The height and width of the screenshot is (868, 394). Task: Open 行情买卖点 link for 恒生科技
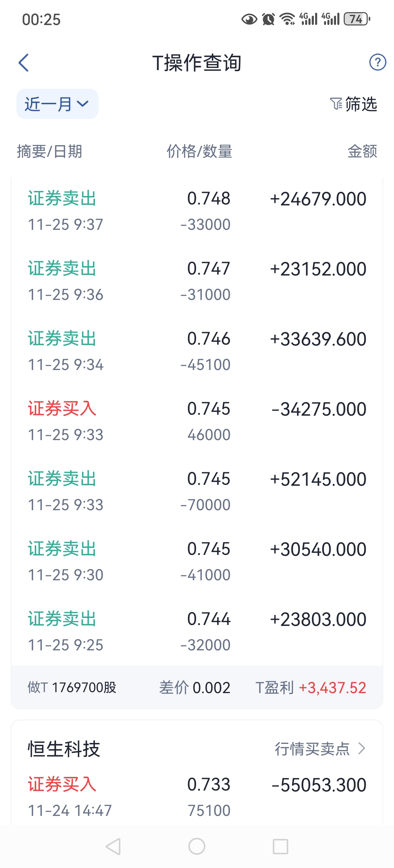coord(312,749)
